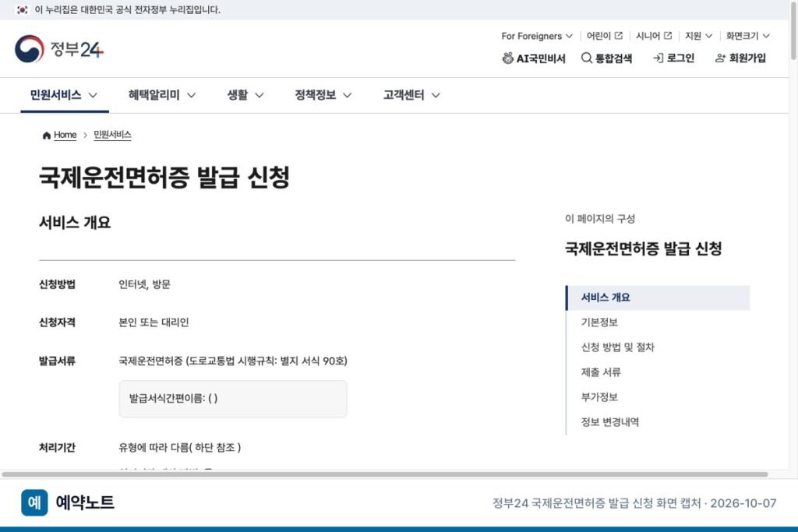Expand the 정책정보 menu chevron
This screenshot has height=532, width=798.
[x=347, y=95]
